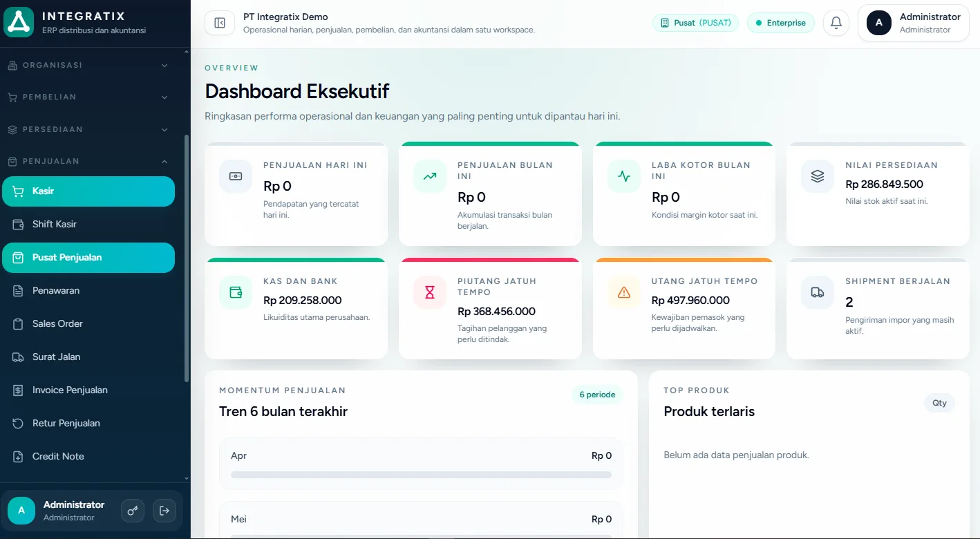The width and height of the screenshot is (980, 539).
Task: Click the logout icon in sidebar footer
Action: coord(164,511)
